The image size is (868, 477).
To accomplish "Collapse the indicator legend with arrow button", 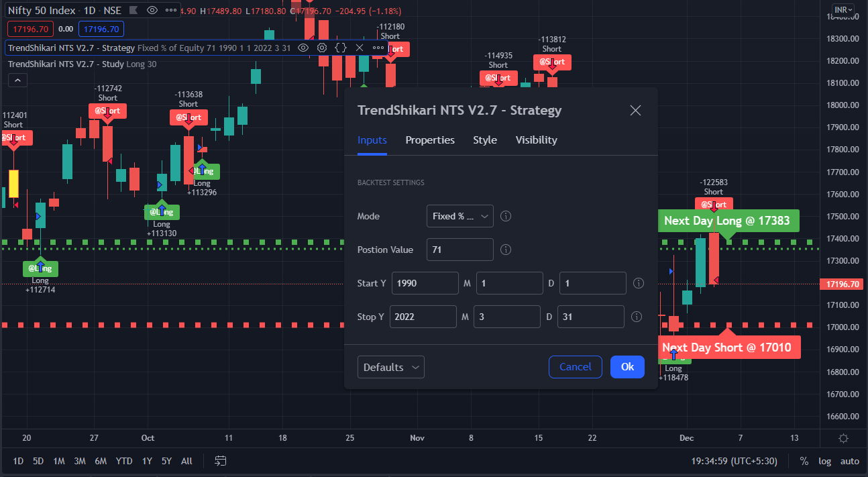I will point(17,81).
